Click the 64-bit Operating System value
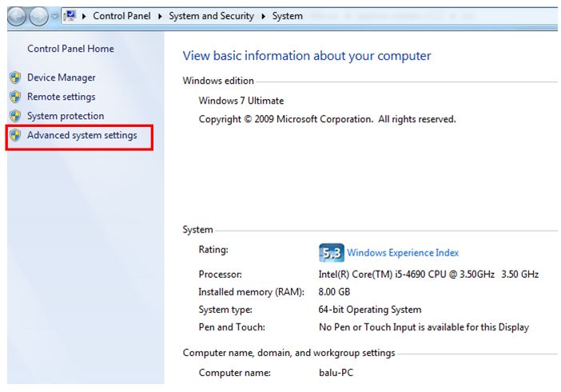This screenshot has height=392, width=561. tap(369, 310)
